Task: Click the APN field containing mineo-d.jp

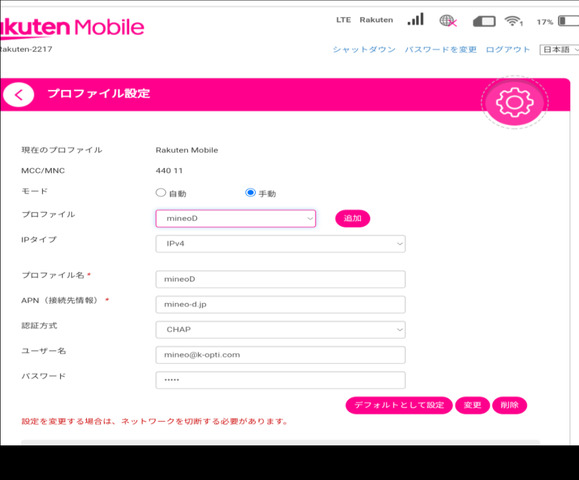Action: 280,305
